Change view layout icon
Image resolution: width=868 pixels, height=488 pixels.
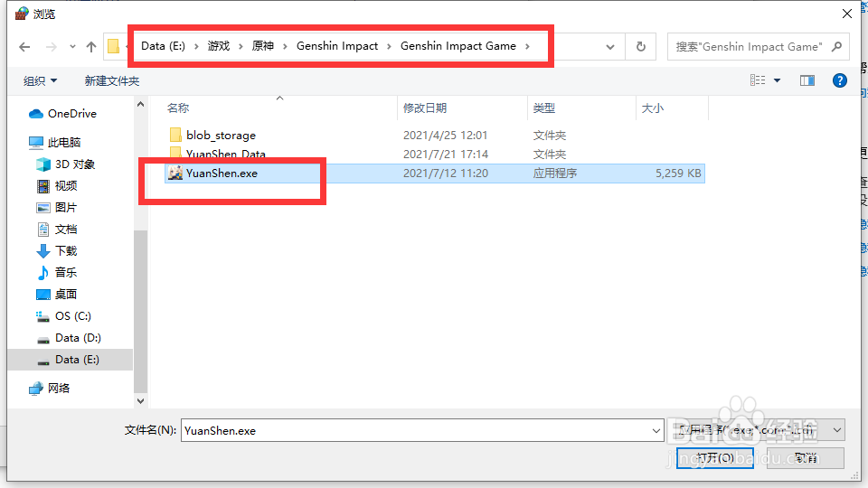(x=758, y=80)
